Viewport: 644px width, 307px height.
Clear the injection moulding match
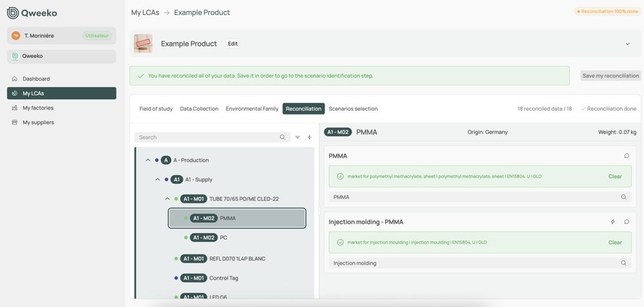click(x=615, y=243)
